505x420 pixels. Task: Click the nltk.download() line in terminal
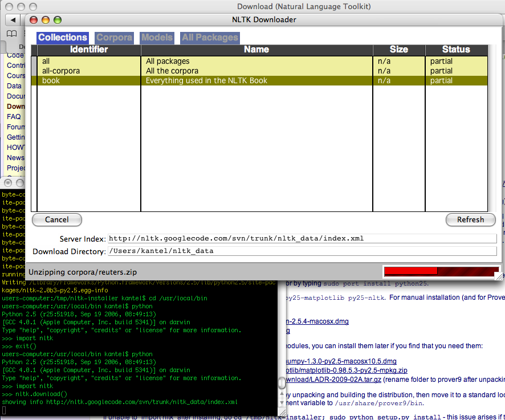click(35, 394)
